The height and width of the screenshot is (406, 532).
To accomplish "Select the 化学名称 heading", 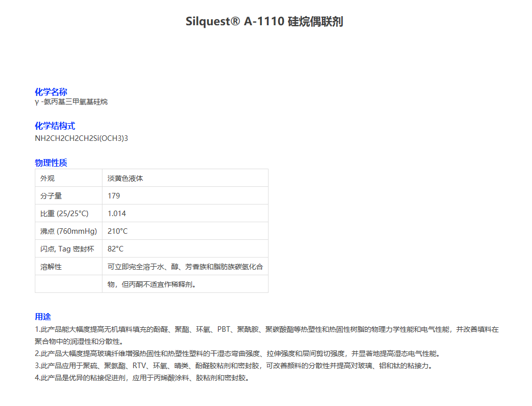I will [51, 92].
